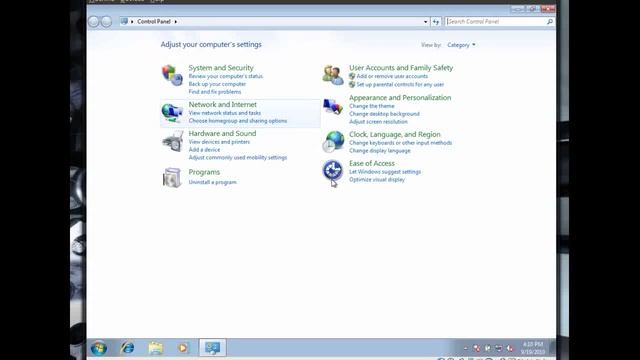Select the Control Panel taskbar button

212,348
